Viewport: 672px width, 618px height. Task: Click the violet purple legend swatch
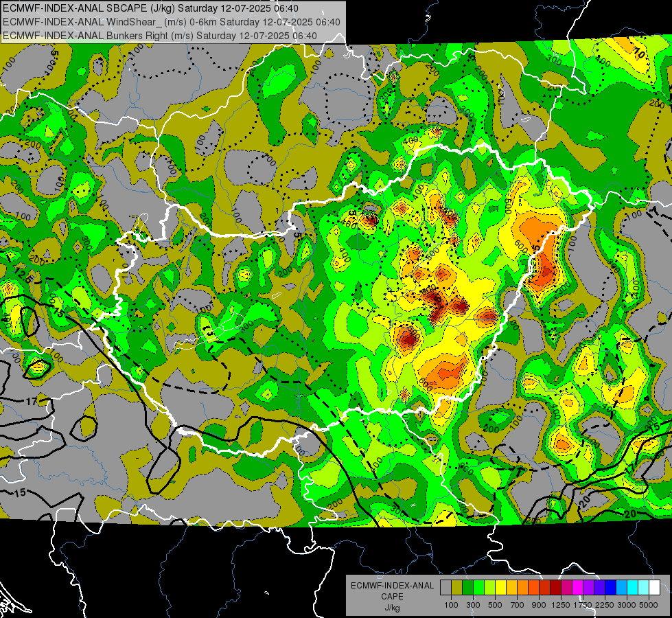pos(589,587)
